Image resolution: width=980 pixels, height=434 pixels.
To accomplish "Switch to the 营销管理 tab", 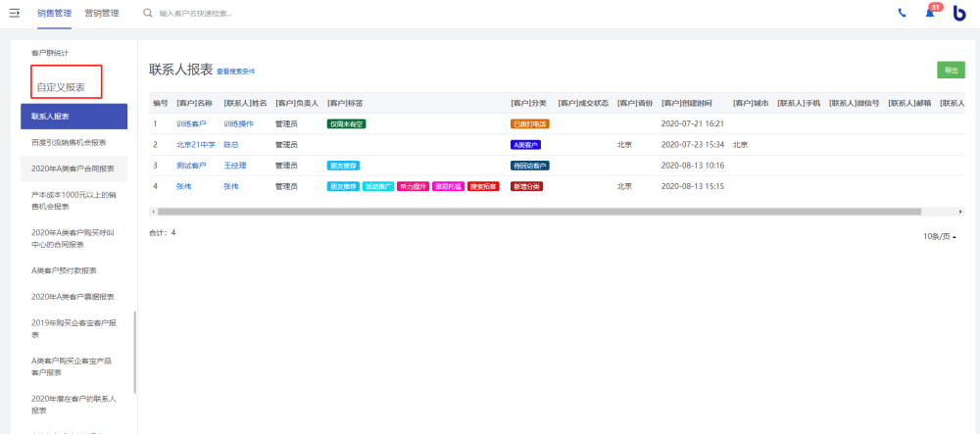I will pyautogui.click(x=102, y=14).
